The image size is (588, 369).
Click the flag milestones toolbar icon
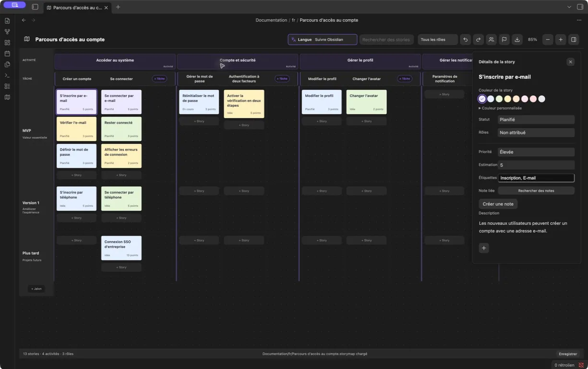click(x=504, y=39)
